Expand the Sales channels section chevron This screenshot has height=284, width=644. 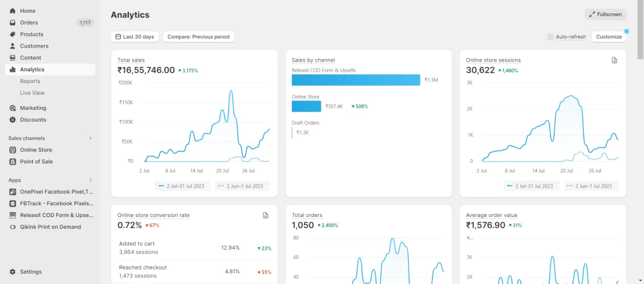90,138
